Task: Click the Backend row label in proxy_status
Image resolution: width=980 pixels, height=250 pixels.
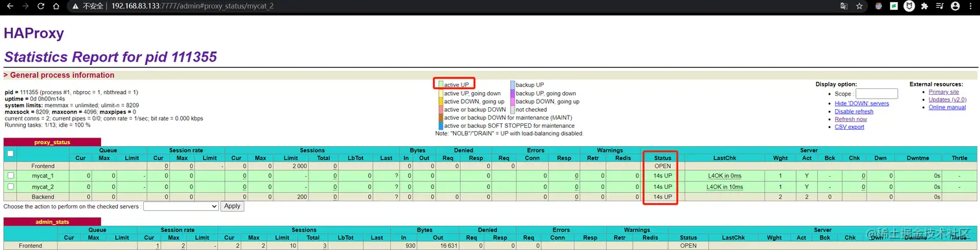Action: tap(43, 196)
